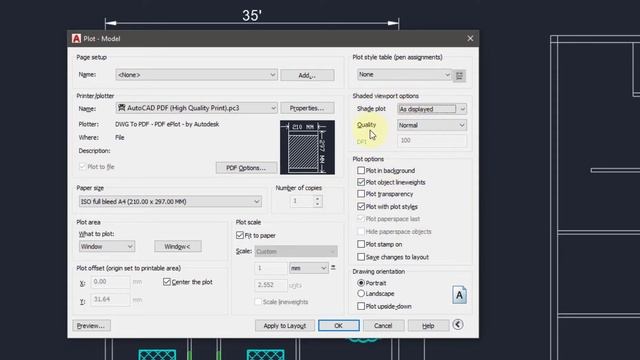Uncheck Plot object lineweights

361,182
